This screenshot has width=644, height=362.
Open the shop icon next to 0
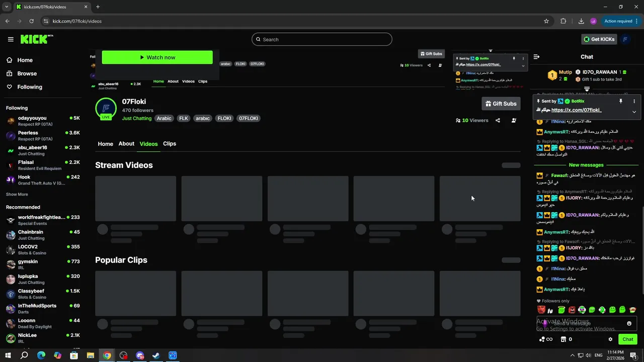pos(563,339)
